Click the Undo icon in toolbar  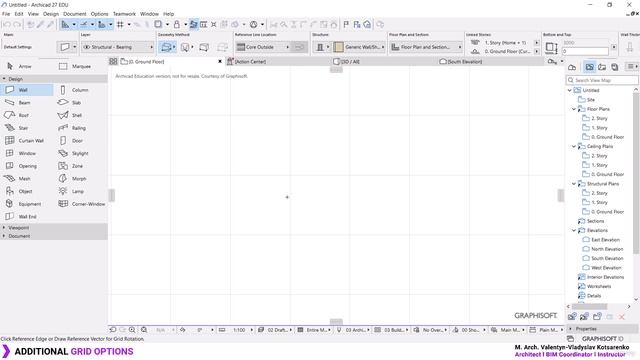pos(7,24)
